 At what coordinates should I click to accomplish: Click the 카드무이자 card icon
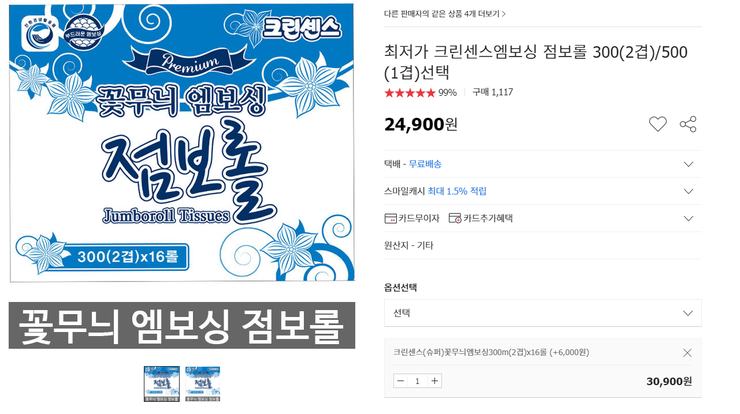pos(390,218)
